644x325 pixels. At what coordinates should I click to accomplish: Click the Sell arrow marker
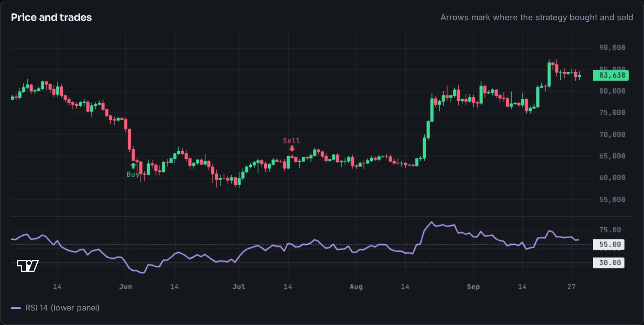click(292, 148)
